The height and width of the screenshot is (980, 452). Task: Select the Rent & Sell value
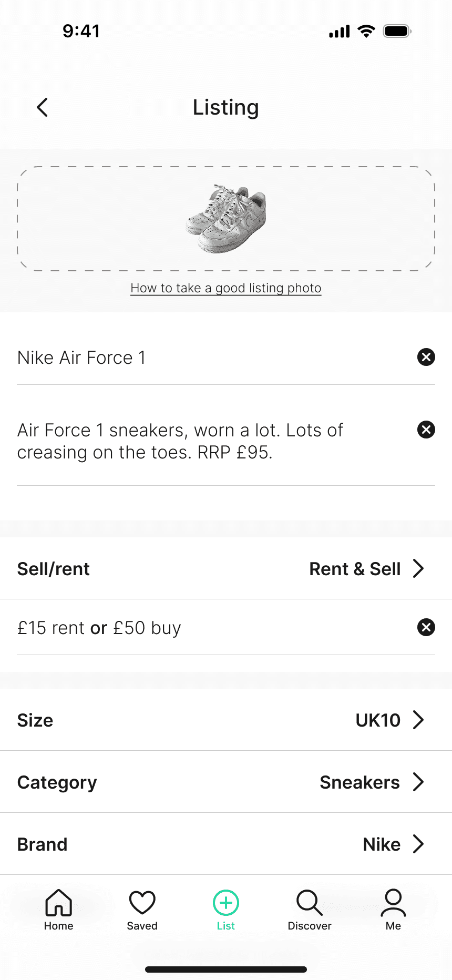coord(355,569)
